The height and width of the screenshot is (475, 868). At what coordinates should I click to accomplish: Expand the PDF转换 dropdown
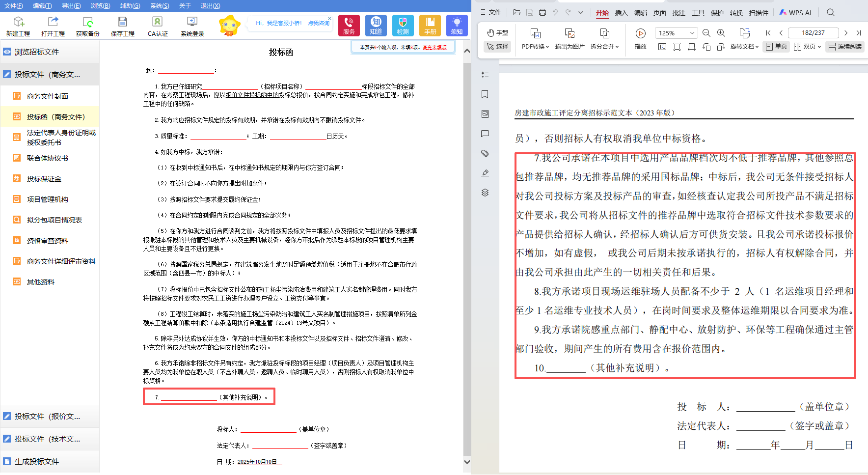[x=535, y=47]
